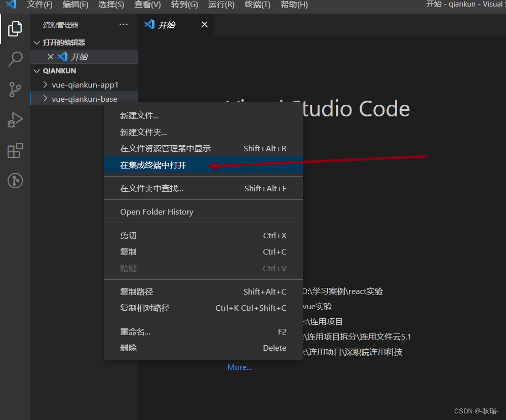506x420 pixels.
Task: Choose 复制路径 in context menu
Action: (x=203, y=291)
